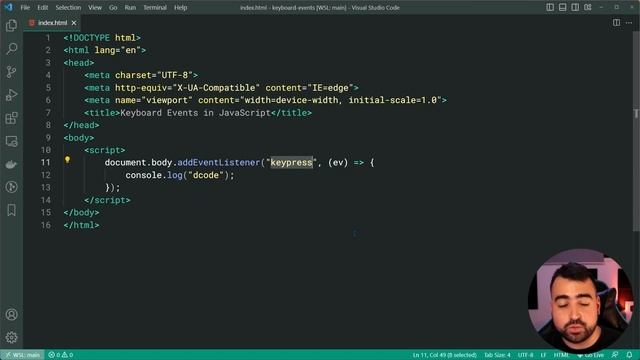Screen dimensions: 640x360
Task: Open the File menu
Action: click(25, 7)
